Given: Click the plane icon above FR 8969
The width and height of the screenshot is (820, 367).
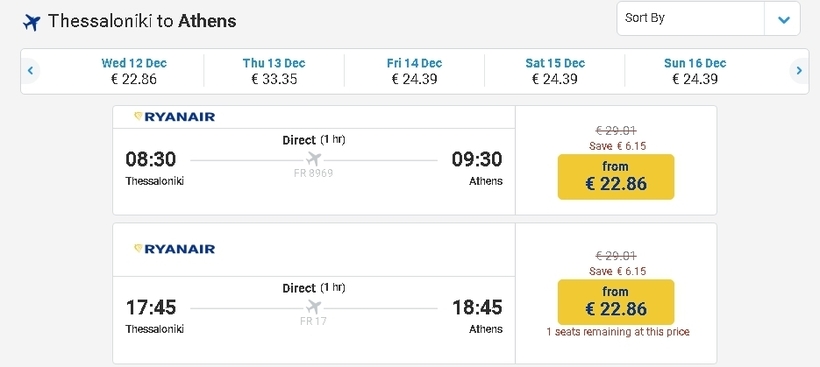Looking at the screenshot, I should click(x=313, y=159).
